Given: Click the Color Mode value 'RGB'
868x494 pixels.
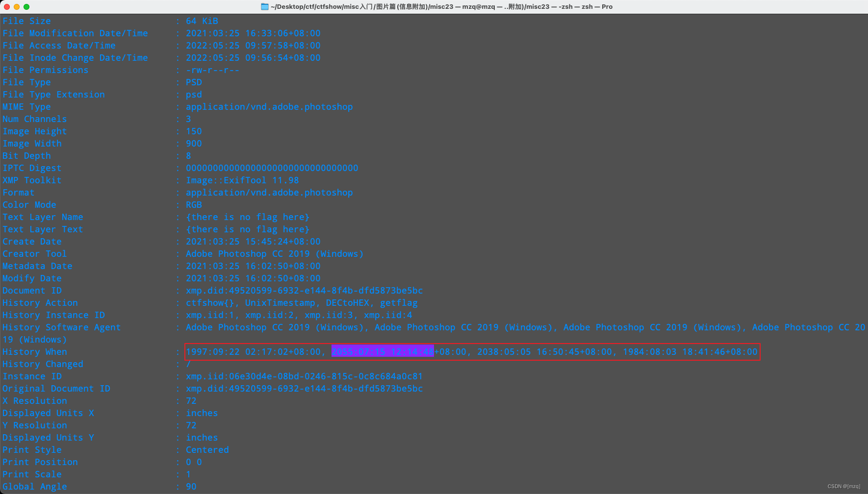Looking at the screenshot, I should pyautogui.click(x=194, y=205).
